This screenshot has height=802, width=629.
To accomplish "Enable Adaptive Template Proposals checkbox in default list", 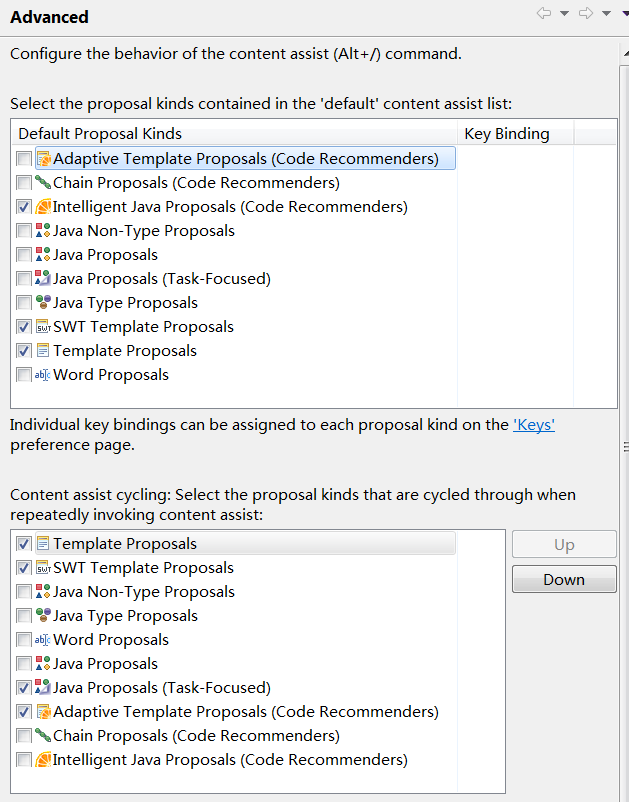I will (x=24, y=159).
